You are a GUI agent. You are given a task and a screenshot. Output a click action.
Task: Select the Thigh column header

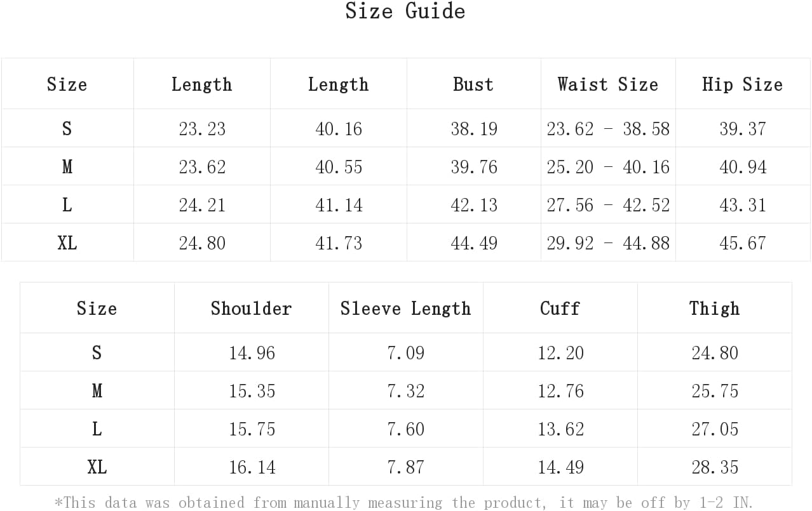point(715,309)
